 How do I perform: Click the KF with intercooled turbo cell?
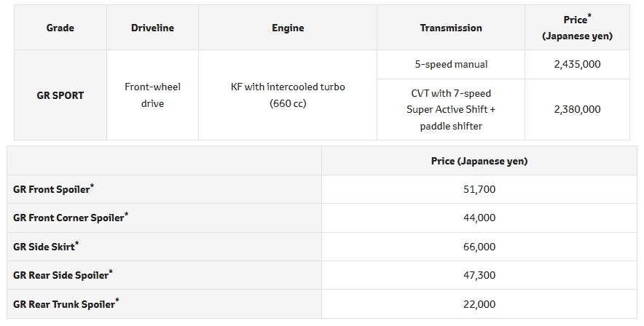288,95
